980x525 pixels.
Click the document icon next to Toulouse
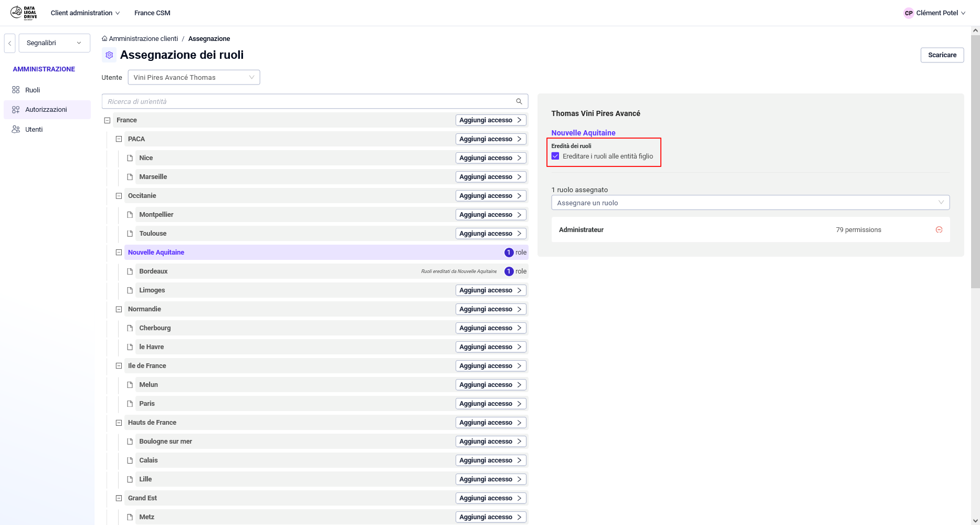point(130,234)
